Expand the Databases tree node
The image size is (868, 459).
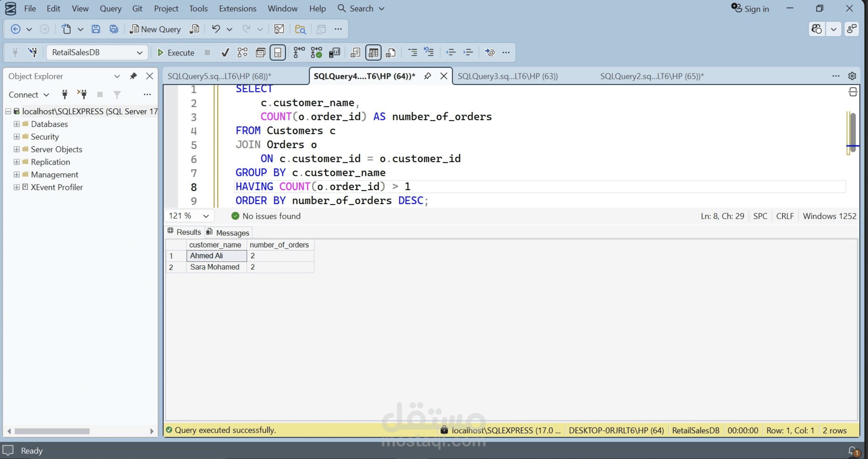click(16, 124)
